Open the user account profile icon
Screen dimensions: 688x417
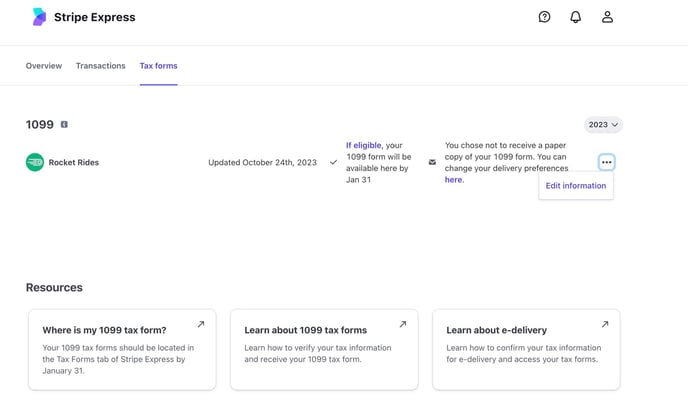(607, 17)
